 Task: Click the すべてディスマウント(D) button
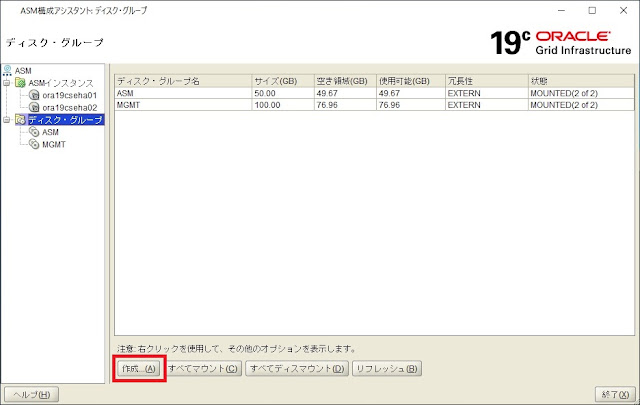click(297, 369)
